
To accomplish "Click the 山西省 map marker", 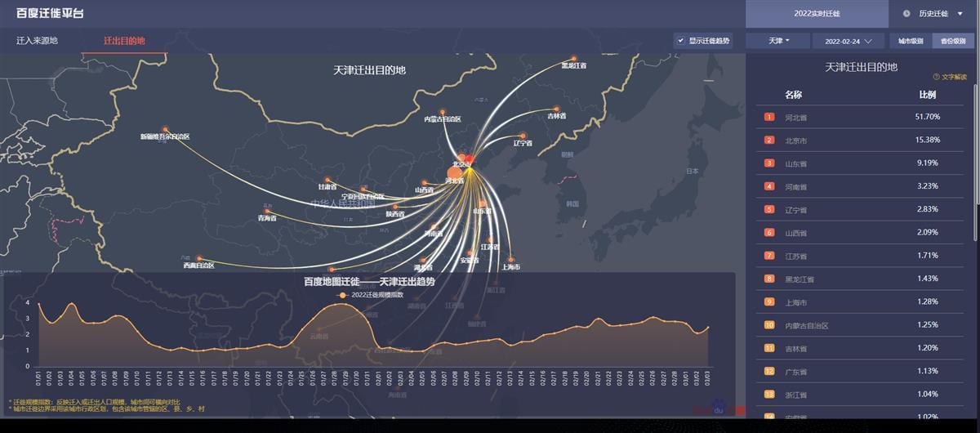I will click(424, 183).
